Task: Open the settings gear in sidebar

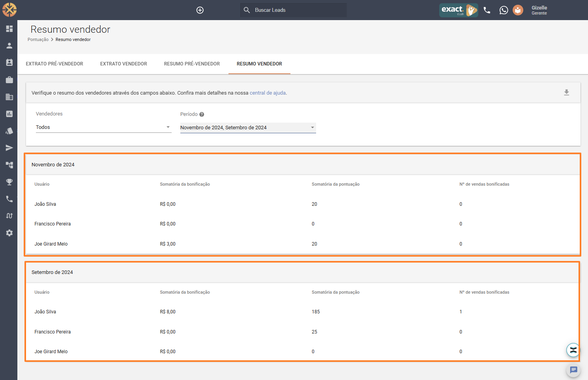Action: click(x=9, y=233)
